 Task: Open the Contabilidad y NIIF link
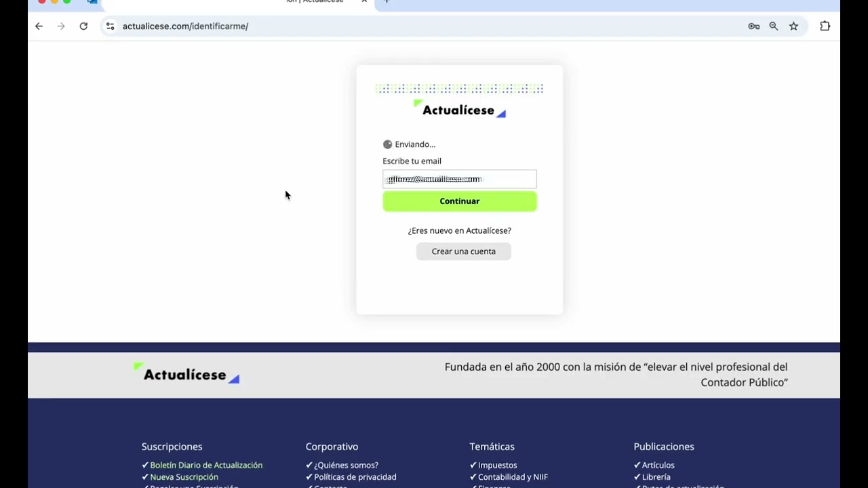(512, 477)
